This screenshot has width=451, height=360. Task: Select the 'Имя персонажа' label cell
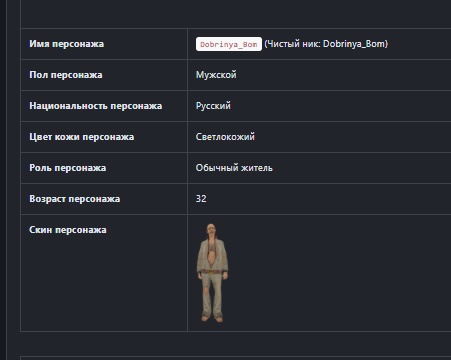tap(104, 44)
